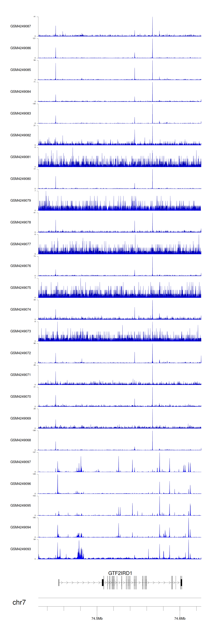The image size is (212, 644).
Task: Click the GTF2IRD1 gene name
Action: click(120, 573)
